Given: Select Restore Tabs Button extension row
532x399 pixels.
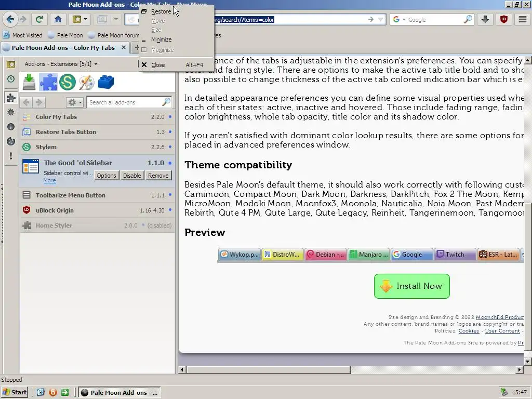Looking at the screenshot, I should tap(97, 131).
